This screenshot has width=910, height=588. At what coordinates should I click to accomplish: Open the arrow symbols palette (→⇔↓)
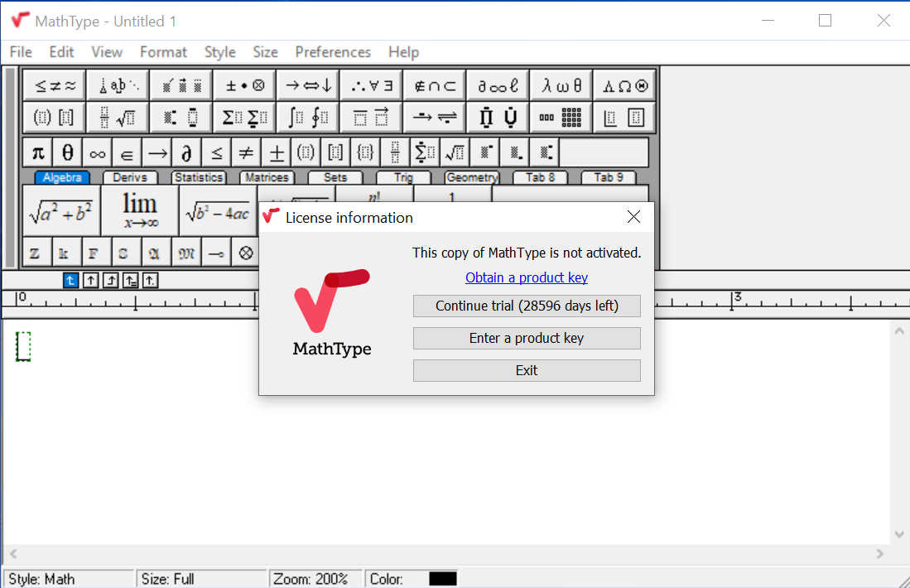tap(308, 86)
